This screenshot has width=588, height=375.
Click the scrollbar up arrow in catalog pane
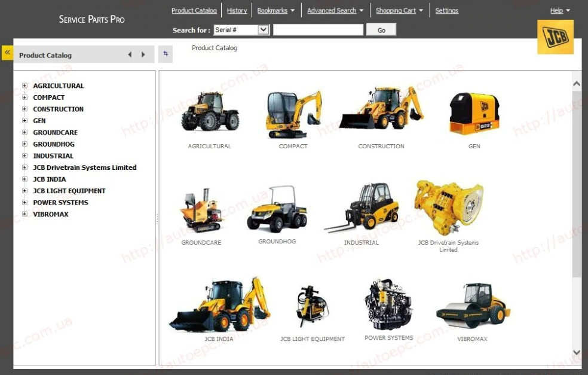577,84
